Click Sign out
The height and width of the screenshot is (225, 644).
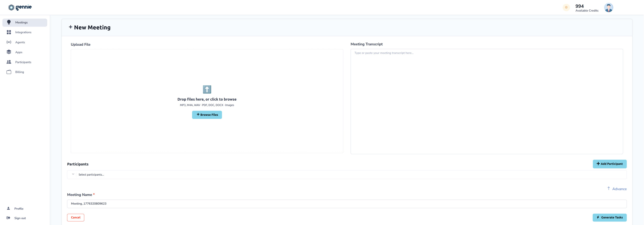pos(20,218)
